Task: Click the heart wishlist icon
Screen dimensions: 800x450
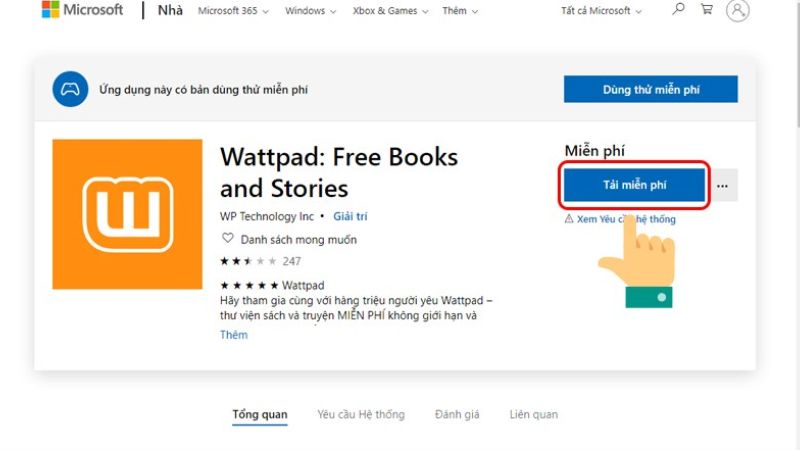Action: (x=227, y=239)
